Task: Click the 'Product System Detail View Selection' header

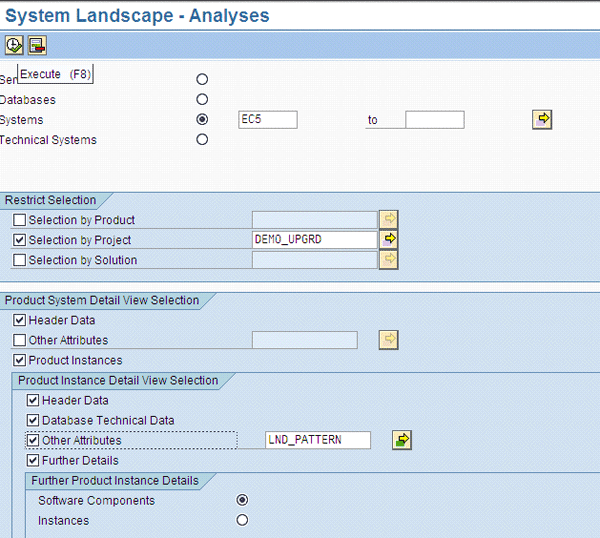Action: pos(102,300)
